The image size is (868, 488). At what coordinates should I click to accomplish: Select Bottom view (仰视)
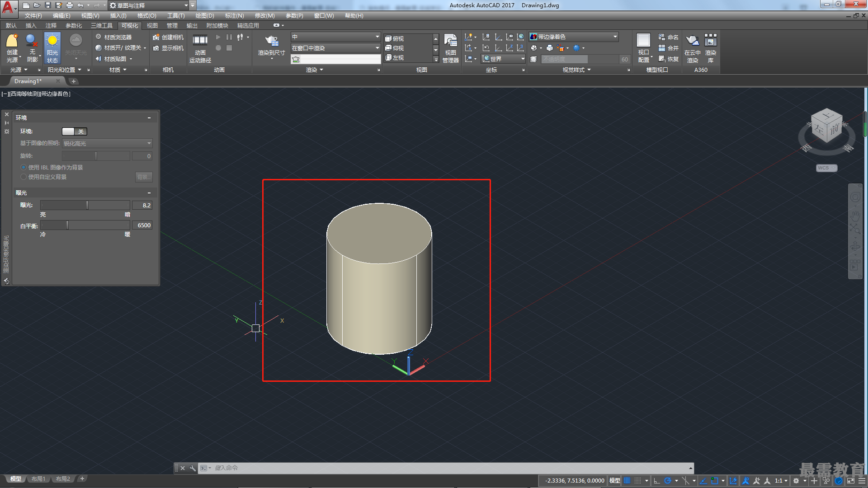(x=394, y=48)
